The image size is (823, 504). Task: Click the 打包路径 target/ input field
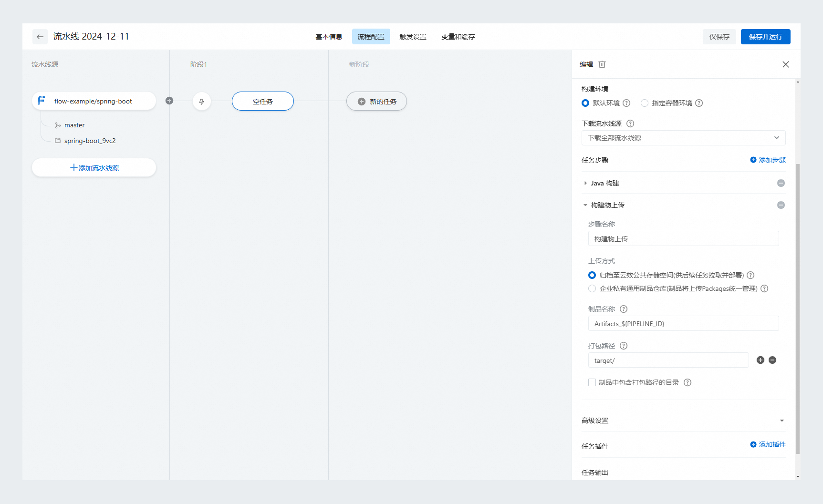pyautogui.click(x=668, y=360)
